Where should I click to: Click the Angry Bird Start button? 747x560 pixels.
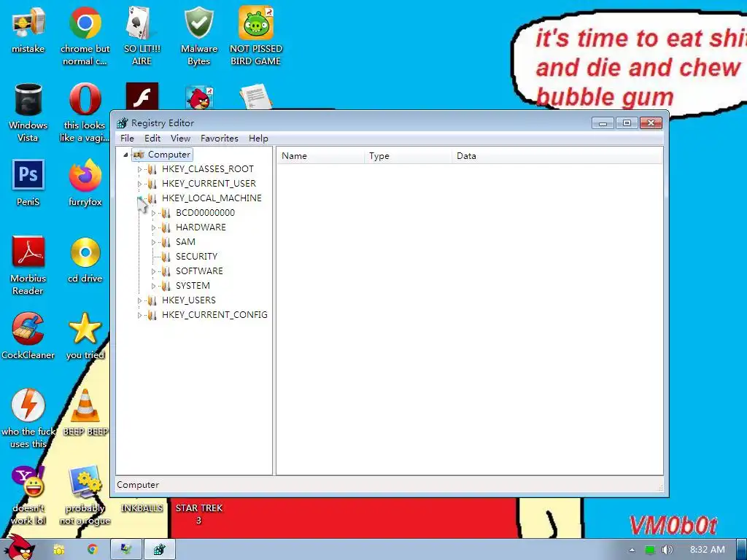coord(19,548)
